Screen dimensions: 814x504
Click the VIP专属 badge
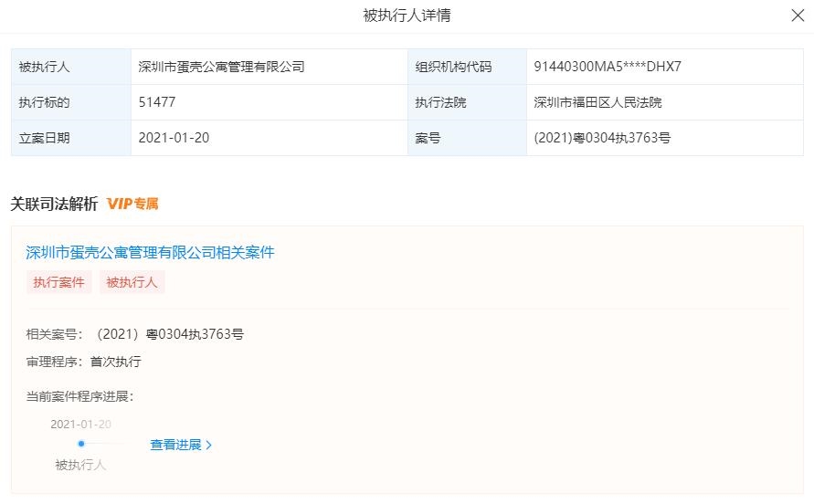(132, 204)
